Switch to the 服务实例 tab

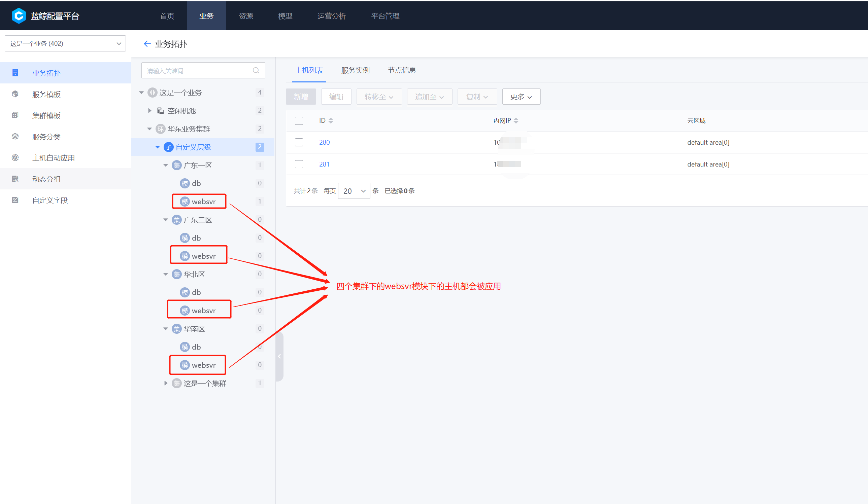pos(355,70)
